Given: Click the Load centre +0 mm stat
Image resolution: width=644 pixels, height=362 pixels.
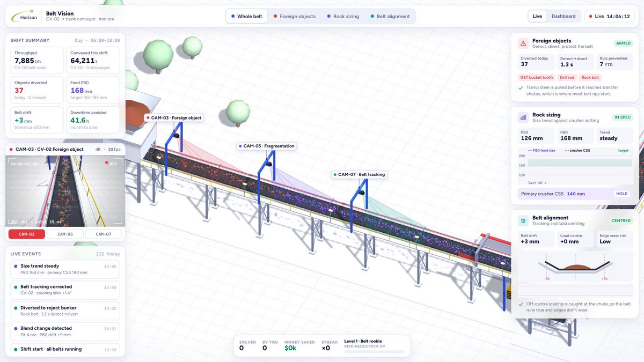Looking at the screenshot, I should (575, 239).
